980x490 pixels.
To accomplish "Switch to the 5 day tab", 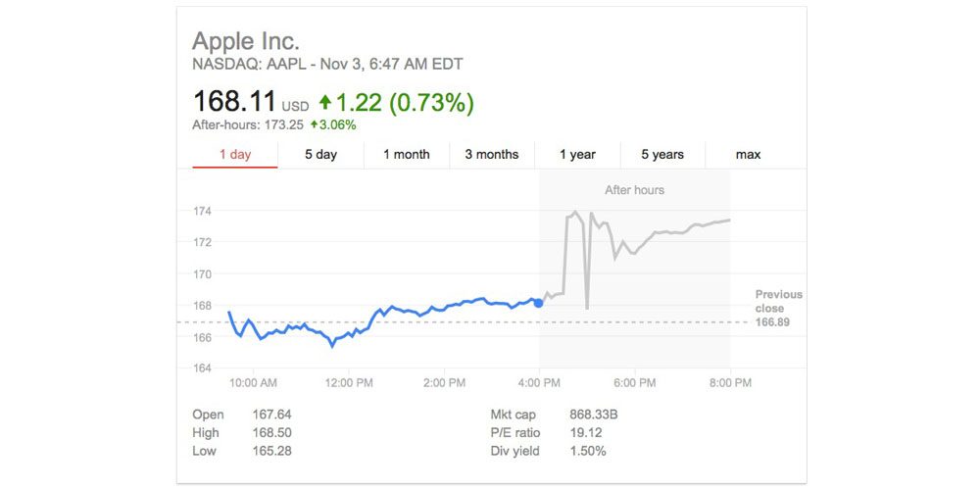I will click(x=320, y=155).
